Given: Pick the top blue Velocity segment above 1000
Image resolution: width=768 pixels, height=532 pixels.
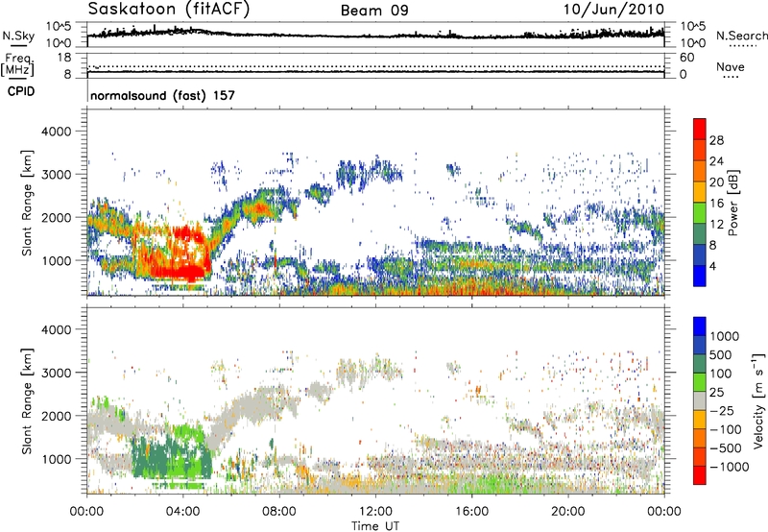Looking at the screenshot, I should tap(700, 326).
